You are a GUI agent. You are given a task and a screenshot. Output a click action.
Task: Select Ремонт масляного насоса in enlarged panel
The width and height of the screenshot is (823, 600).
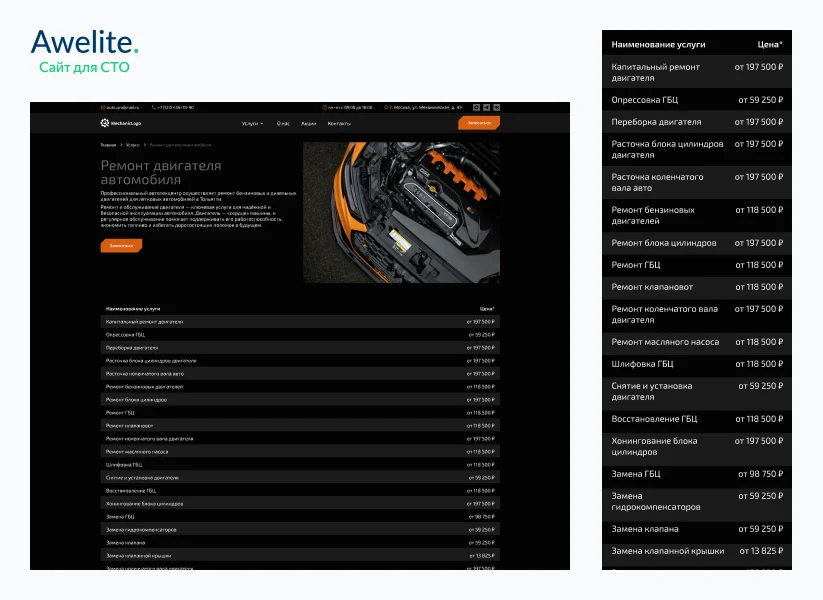tap(697, 342)
